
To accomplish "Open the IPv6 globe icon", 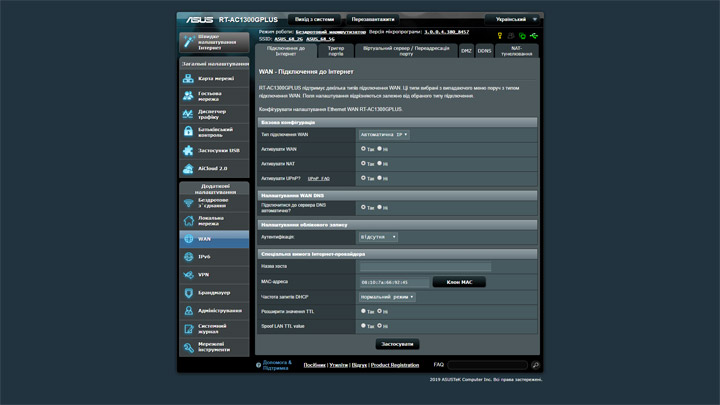I will 188,257.
